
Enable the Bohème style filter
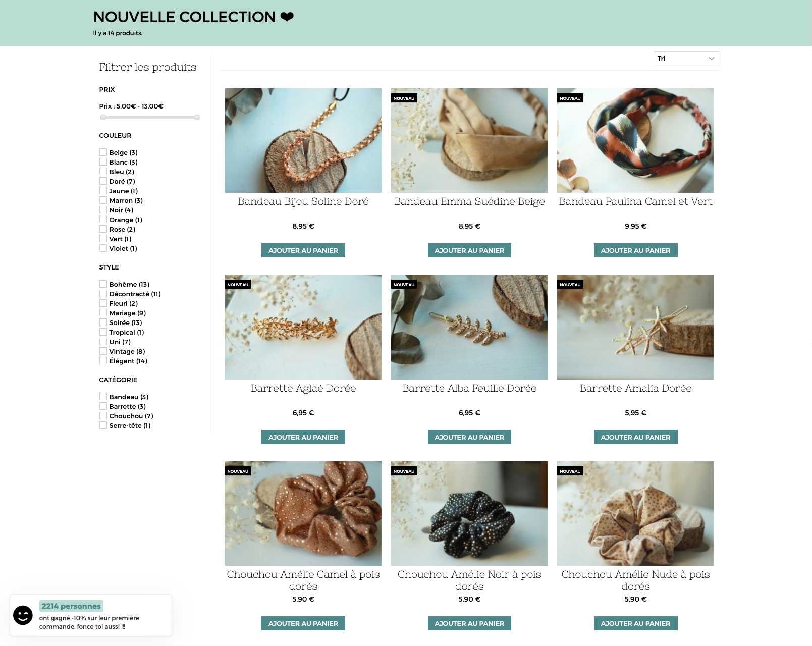click(103, 284)
